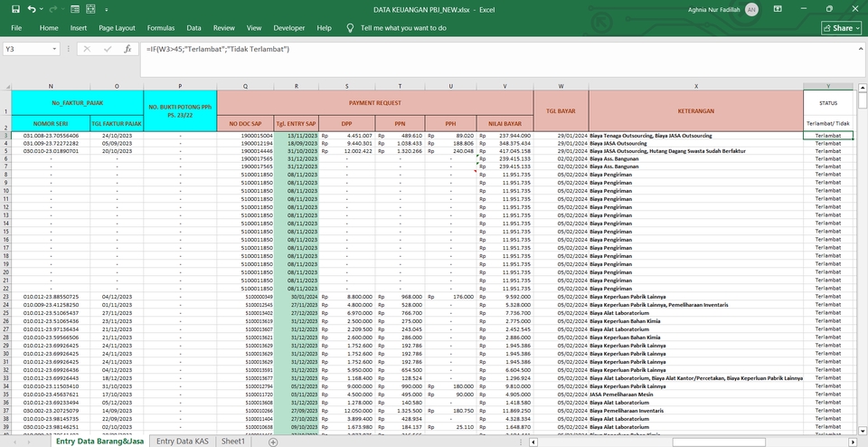
Task: Click the 30/01/2024 entry date cell
Action: (x=297, y=296)
